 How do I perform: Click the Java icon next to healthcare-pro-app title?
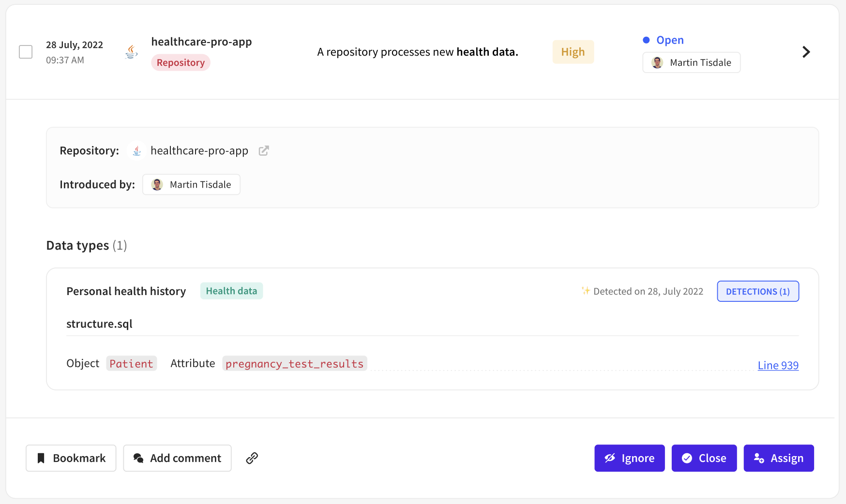131,52
